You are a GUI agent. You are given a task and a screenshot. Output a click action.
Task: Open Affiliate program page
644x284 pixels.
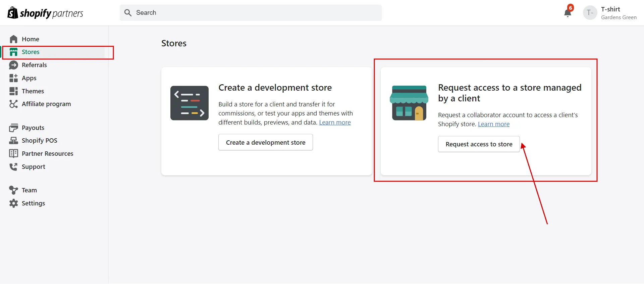[46, 104]
